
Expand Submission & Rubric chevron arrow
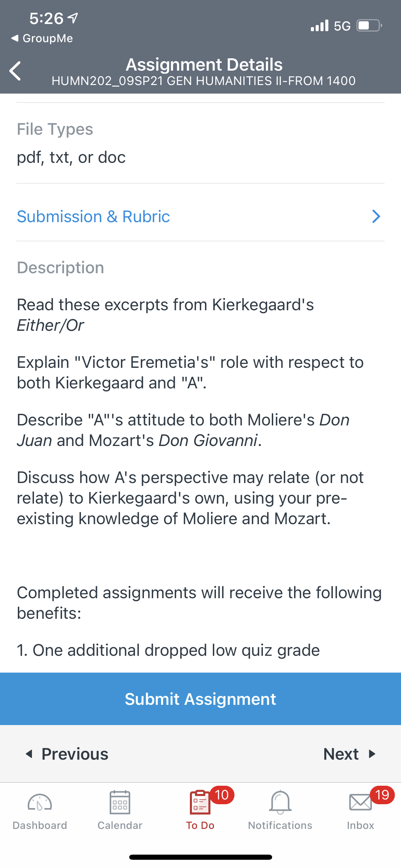[x=376, y=216]
